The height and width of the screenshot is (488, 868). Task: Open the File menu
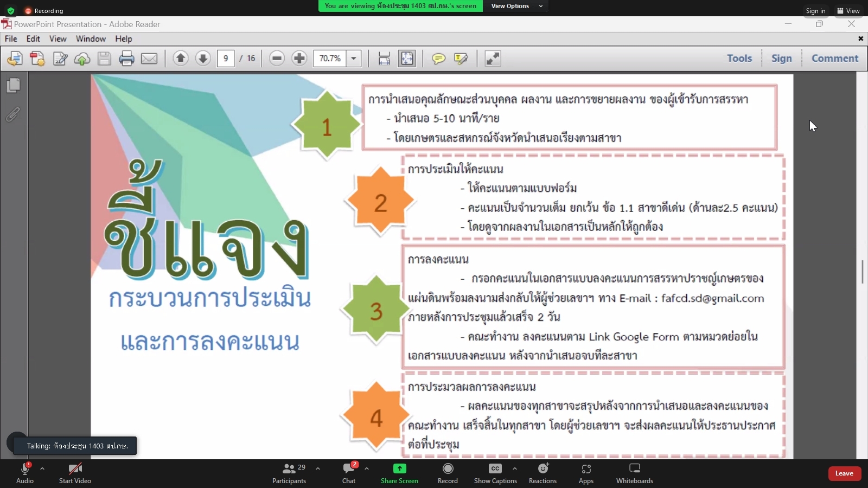(x=11, y=39)
